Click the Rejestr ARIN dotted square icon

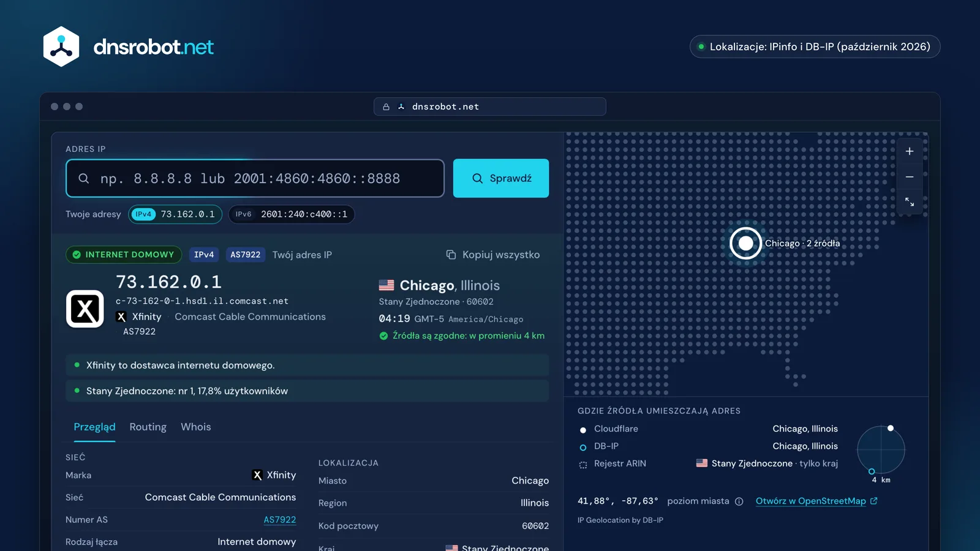(x=583, y=465)
